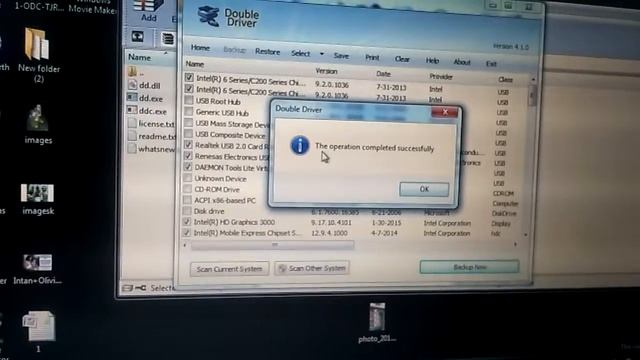Click OK in the Double Driver dialog
This screenshot has height=360, width=640.
click(424, 189)
